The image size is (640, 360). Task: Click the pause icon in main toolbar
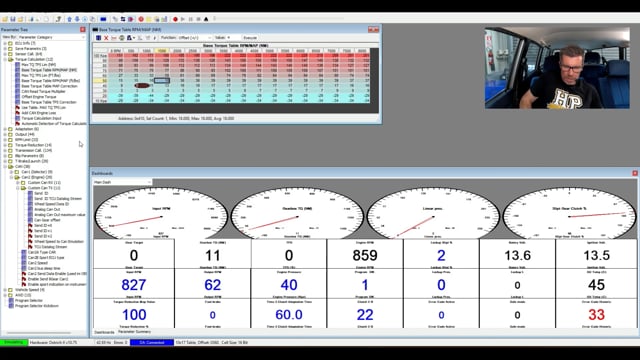(191, 19)
